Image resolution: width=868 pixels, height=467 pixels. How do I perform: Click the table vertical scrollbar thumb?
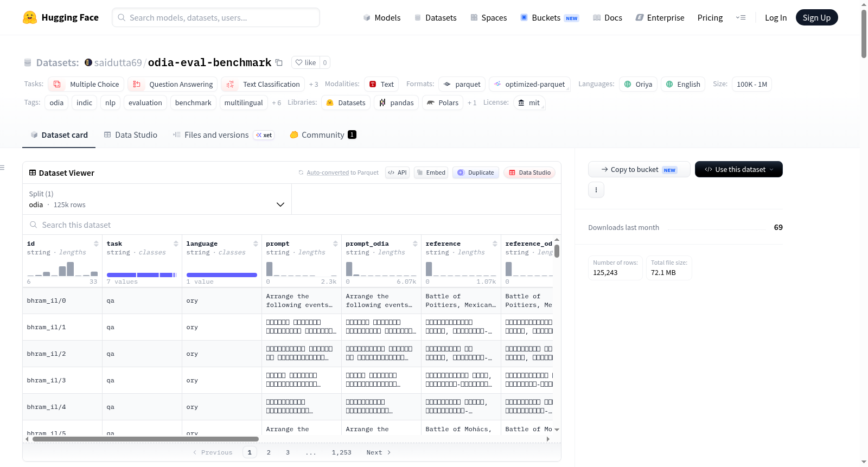tap(557, 251)
